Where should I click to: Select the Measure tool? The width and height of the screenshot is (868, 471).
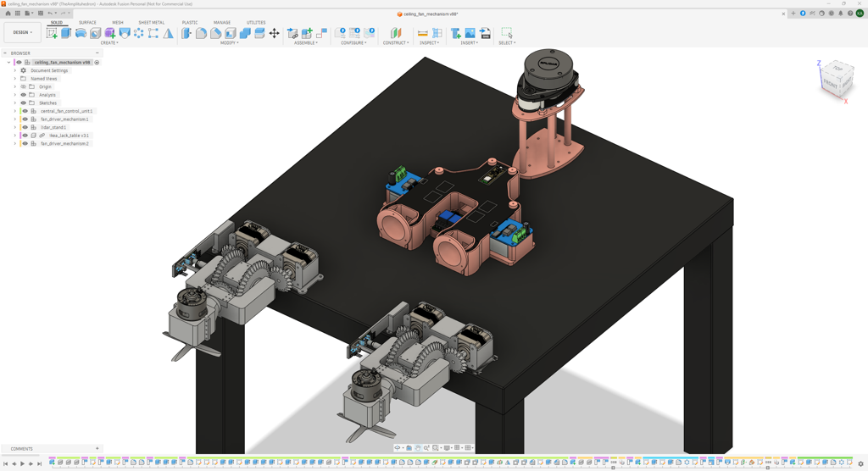click(x=422, y=33)
